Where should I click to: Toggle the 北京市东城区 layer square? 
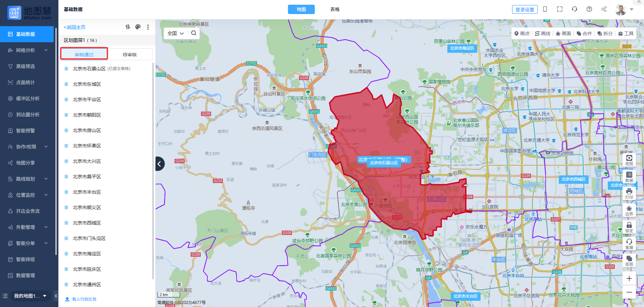coord(66,84)
